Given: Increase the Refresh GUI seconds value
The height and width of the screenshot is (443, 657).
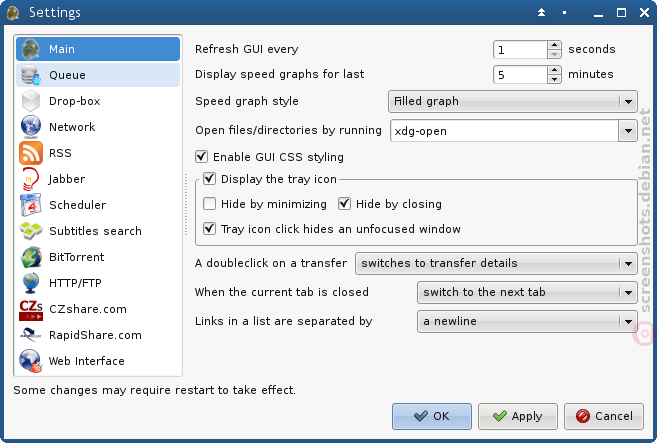Looking at the screenshot, I should coord(554,45).
